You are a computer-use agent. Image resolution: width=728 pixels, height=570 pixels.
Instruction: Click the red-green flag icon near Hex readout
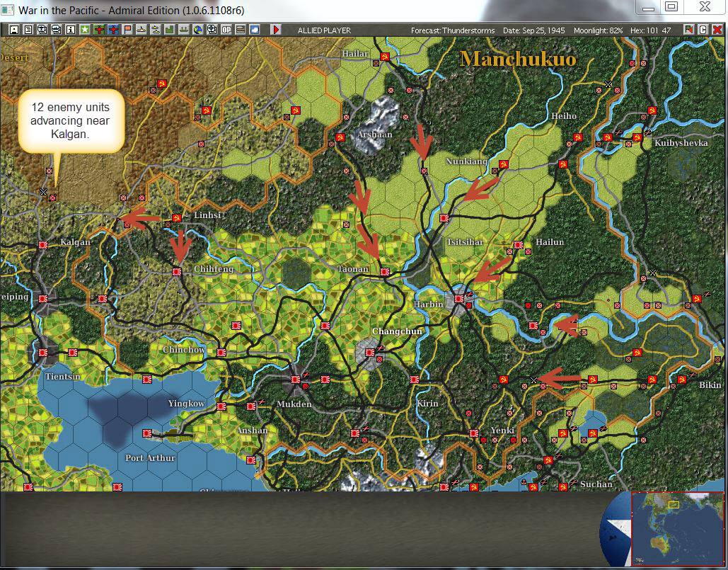[x=688, y=30]
